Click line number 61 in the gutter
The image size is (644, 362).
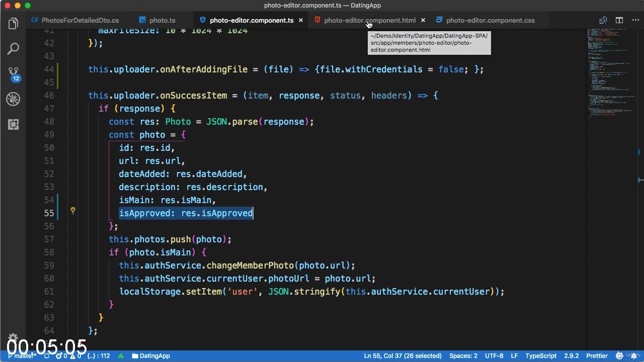pos(49,292)
